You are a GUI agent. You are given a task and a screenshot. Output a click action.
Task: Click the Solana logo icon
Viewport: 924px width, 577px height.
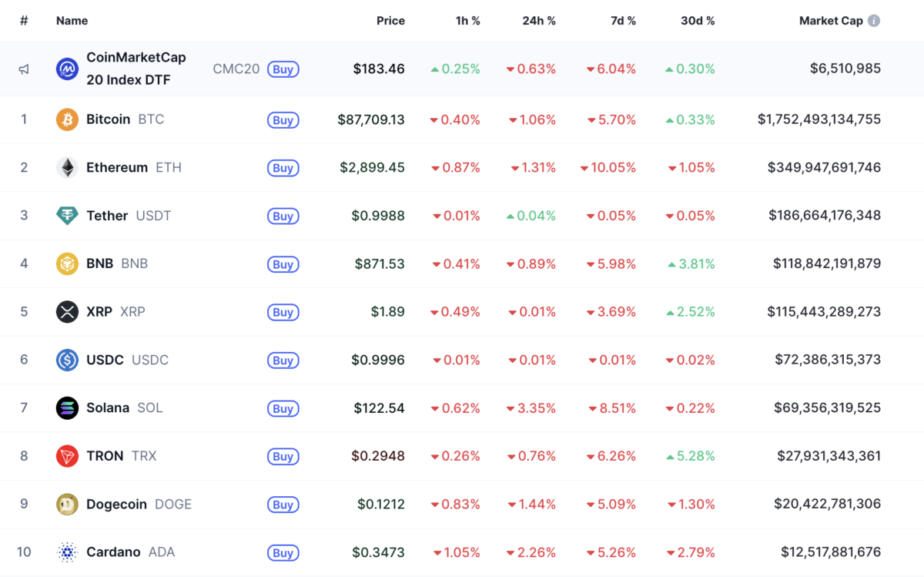tap(67, 408)
